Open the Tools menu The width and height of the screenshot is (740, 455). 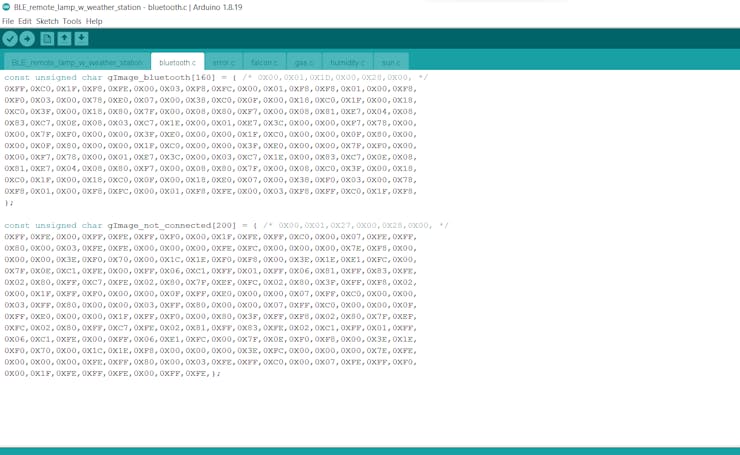point(72,21)
